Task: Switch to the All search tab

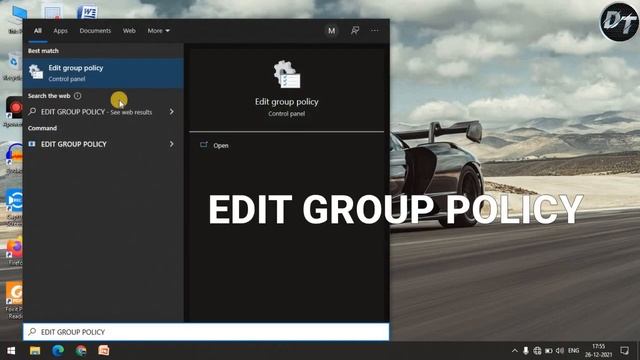Action: (x=38, y=31)
